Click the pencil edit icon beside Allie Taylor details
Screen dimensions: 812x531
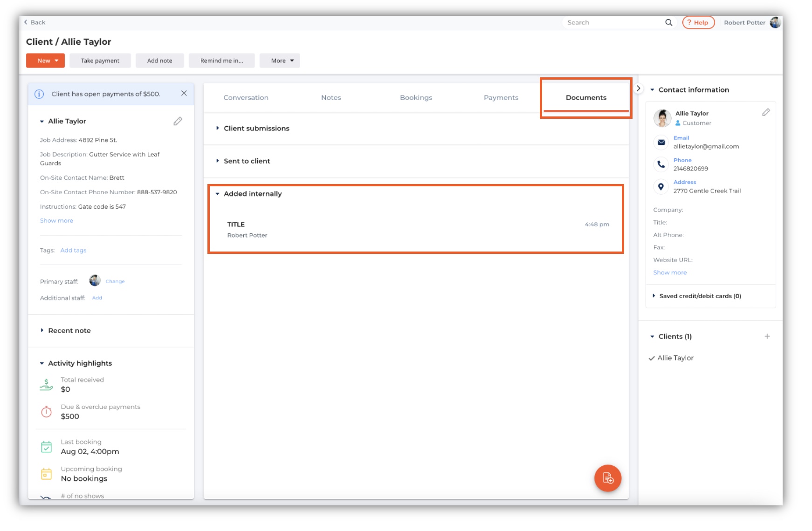click(x=177, y=121)
